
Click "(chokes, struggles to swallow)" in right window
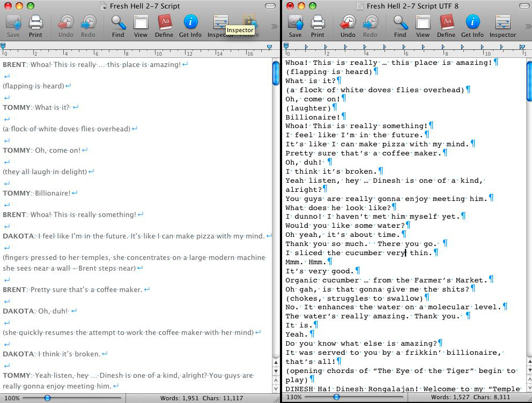(x=354, y=298)
